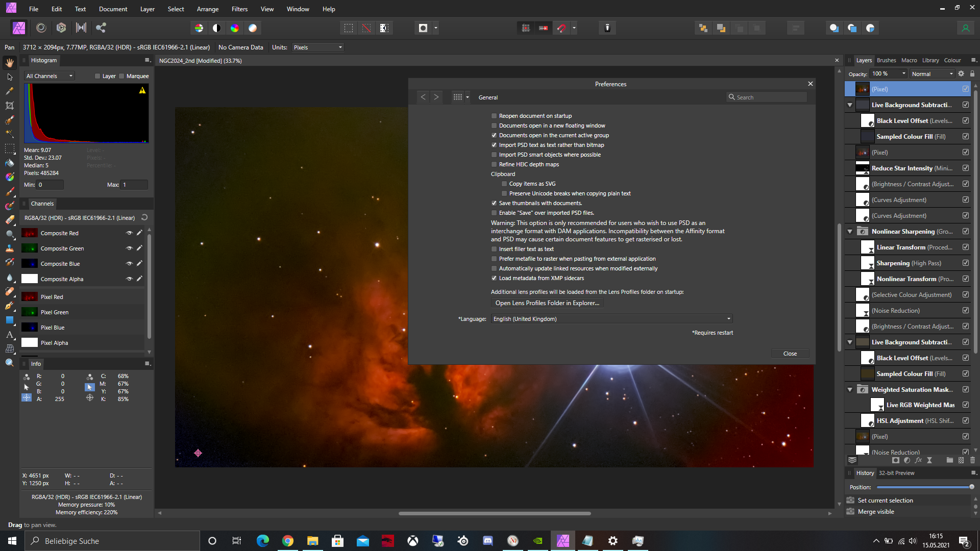The image size is (980, 551).
Task: Select the Crop tool
Action: [x=10, y=106]
